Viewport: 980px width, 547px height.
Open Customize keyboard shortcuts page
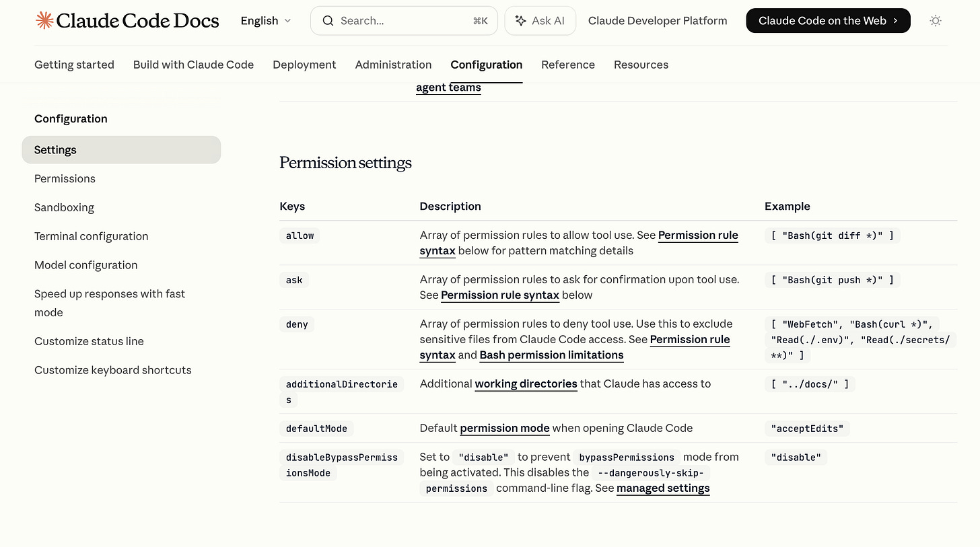[x=112, y=370]
